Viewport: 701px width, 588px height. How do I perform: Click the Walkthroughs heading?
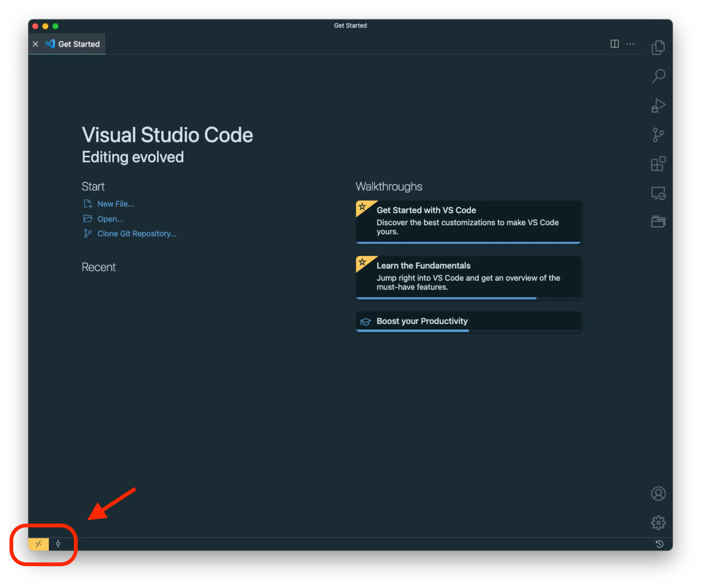(389, 186)
